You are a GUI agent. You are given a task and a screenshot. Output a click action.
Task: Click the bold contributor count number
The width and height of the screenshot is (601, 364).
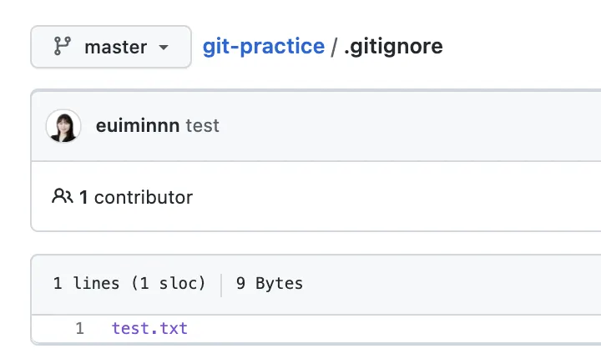[x=83, y=198]
